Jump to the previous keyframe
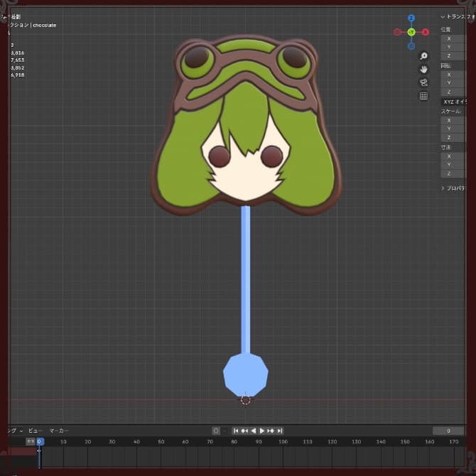 click(245, 431)
